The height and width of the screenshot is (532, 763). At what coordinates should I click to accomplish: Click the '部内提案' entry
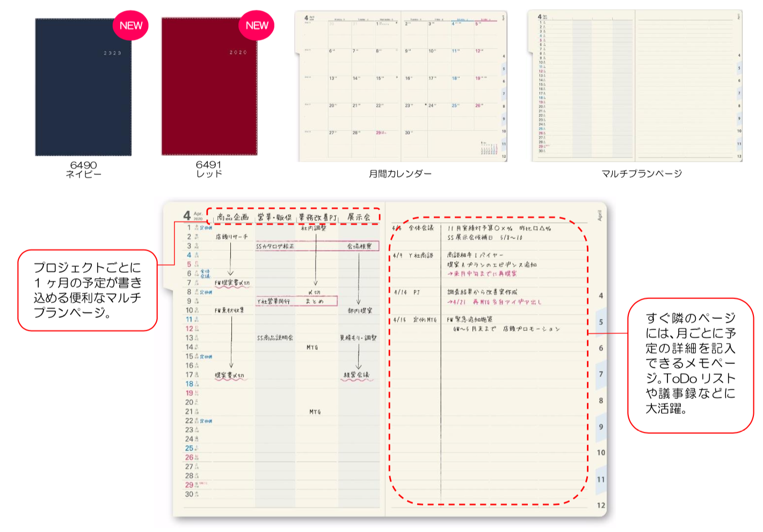[359, 311]
